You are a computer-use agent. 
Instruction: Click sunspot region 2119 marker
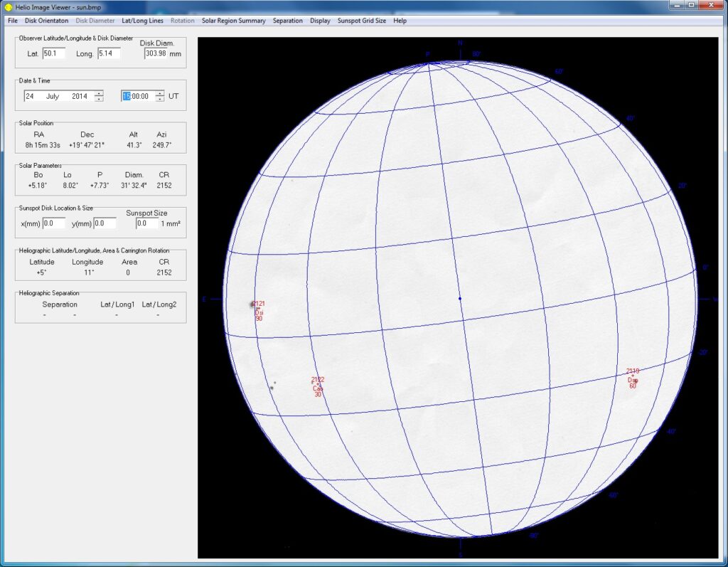632,375
